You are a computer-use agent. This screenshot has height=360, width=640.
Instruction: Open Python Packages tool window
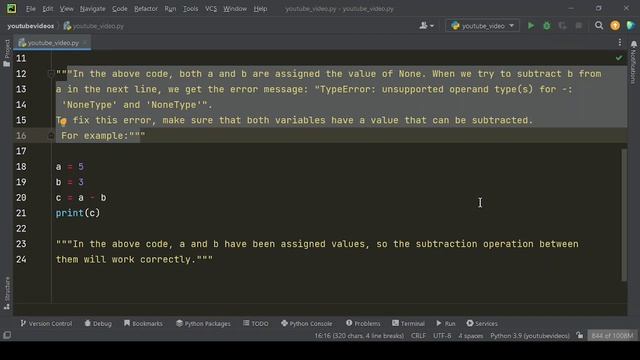(203, 323)
